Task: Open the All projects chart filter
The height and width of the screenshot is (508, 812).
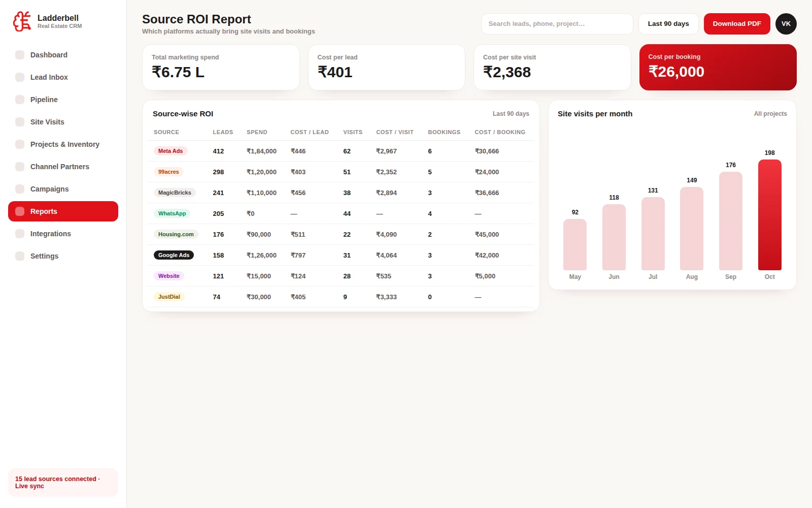Action: click(770, 114)
